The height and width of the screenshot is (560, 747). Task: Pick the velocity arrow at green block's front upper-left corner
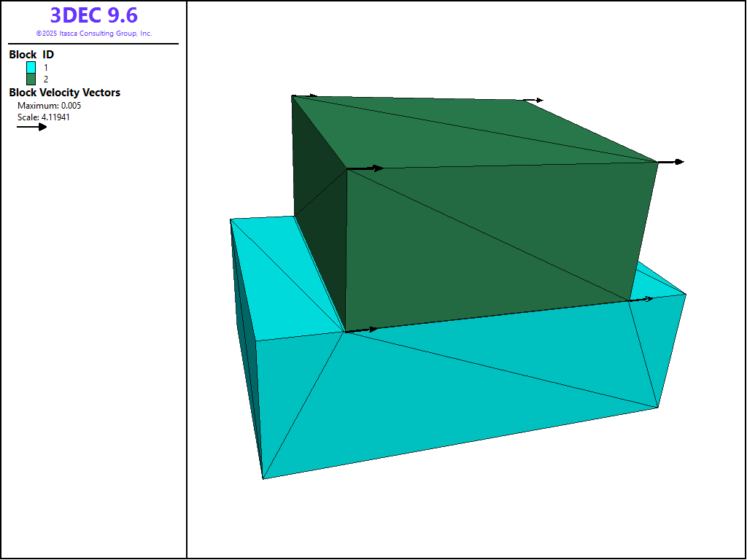(x=366, y=168)
